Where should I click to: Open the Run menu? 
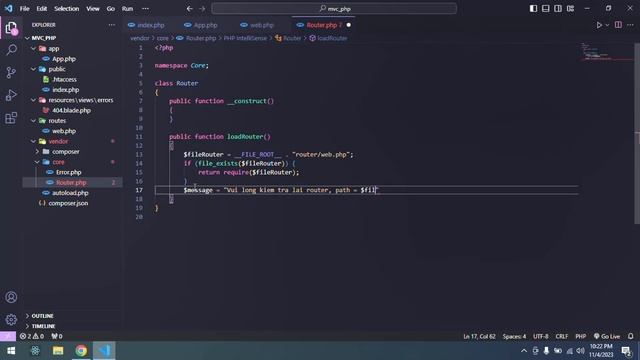127,9
